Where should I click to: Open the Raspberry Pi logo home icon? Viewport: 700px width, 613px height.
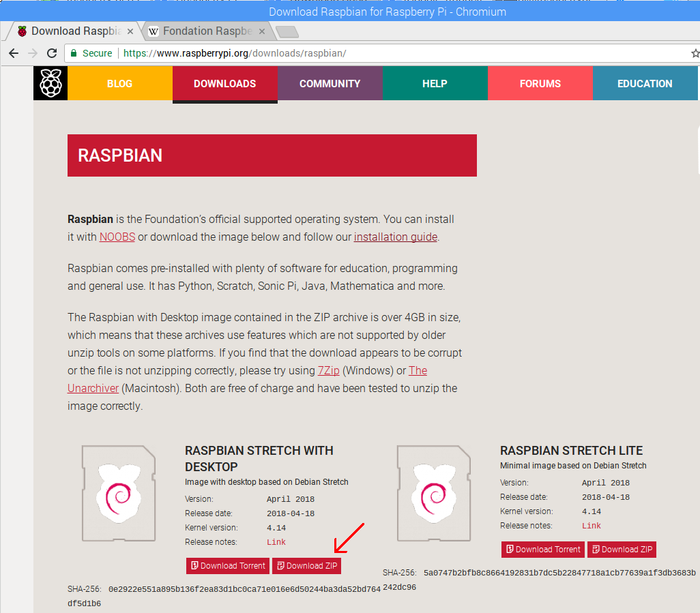50,83
